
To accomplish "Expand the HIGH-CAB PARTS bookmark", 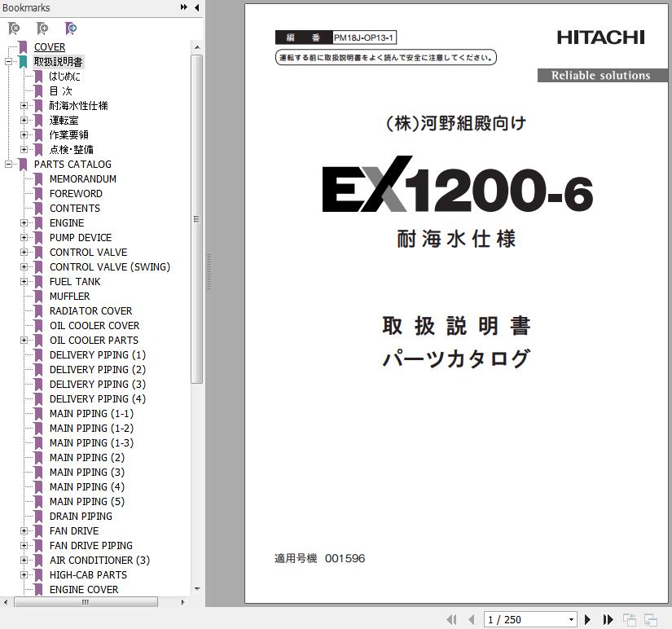I will pyautogui.click(x=24, y=574).
